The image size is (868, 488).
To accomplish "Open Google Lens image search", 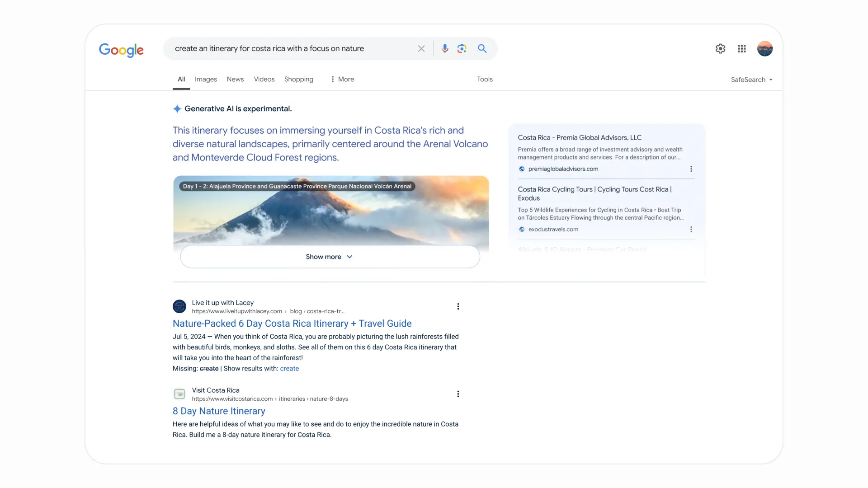I will (462, 49).
